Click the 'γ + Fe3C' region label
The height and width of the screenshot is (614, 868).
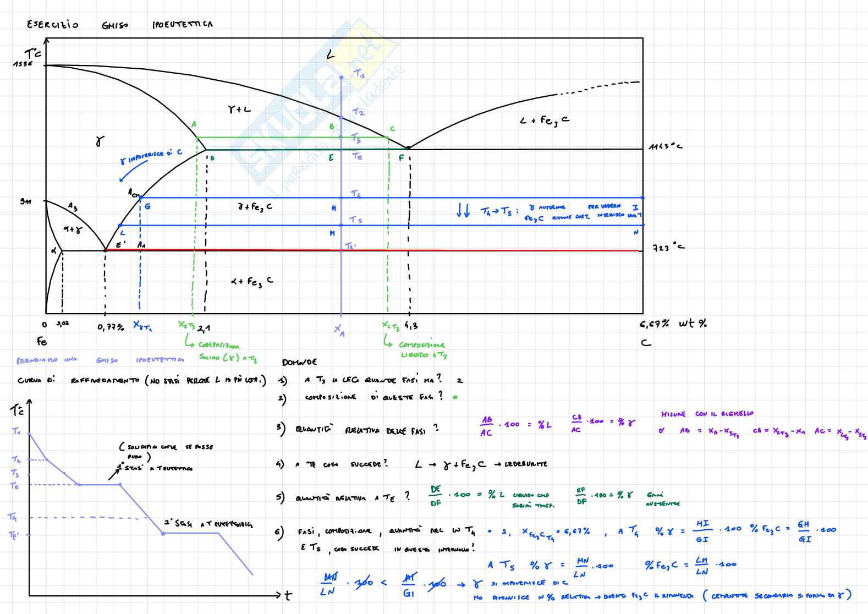coord(255,207)
